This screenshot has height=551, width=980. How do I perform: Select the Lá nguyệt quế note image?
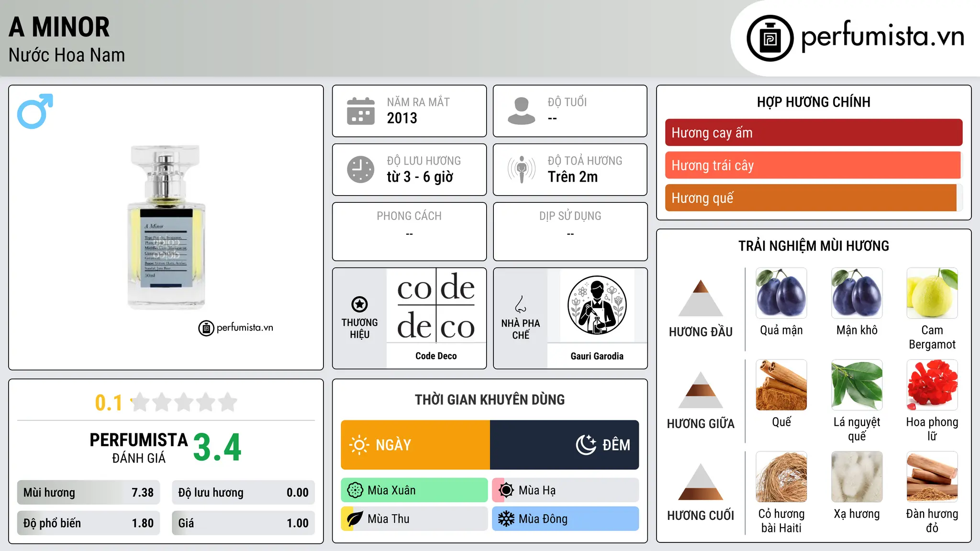(x=857, y=385)
